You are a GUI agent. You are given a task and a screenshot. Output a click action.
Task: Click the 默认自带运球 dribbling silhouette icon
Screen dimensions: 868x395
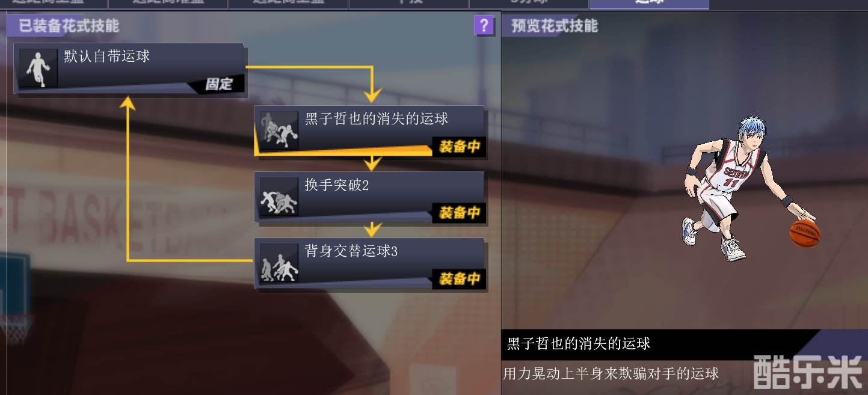(38, 69)
